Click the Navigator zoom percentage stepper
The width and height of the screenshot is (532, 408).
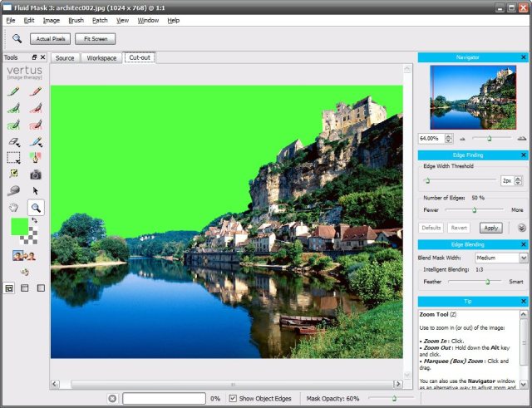(x=449, y=138)
